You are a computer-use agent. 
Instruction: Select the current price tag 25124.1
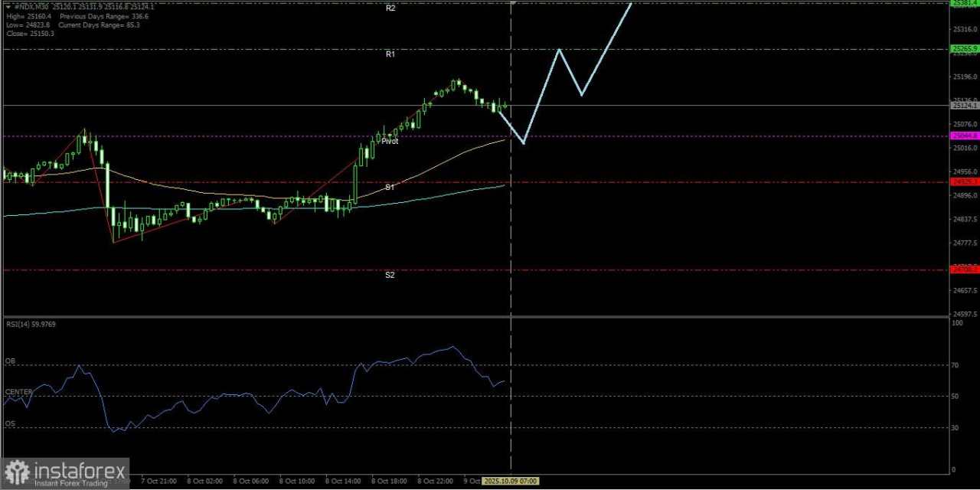[965, 105]
